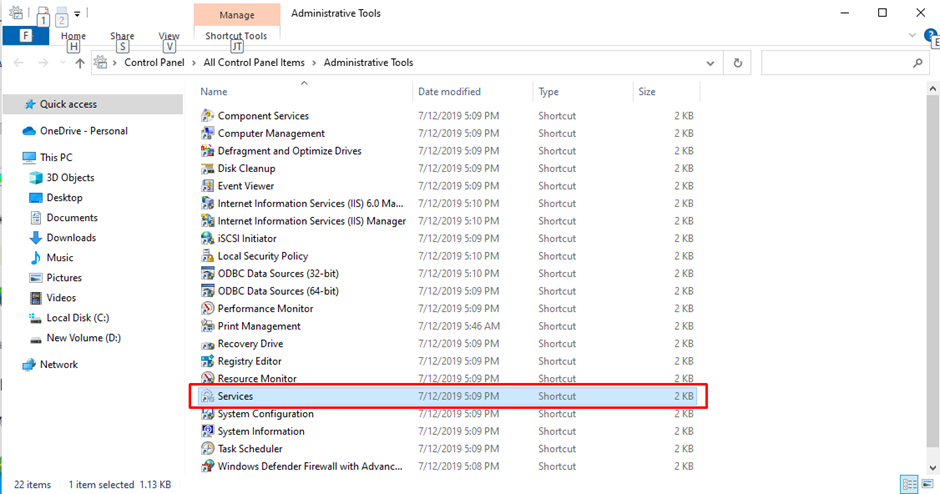Viewport: 940px width, 494px height.
Task: Select the Local Security Policy icon
Action: 207,256
